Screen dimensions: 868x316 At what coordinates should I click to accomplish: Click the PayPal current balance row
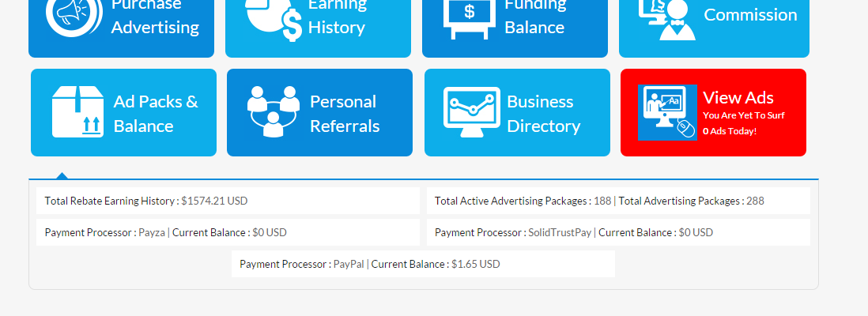423,264
